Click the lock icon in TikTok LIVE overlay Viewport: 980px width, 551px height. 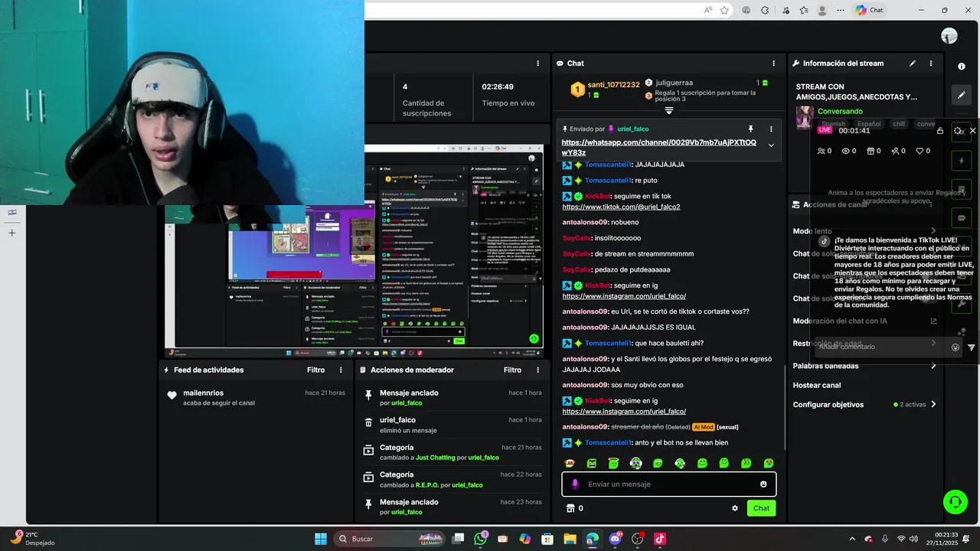(x=940, y=131)
